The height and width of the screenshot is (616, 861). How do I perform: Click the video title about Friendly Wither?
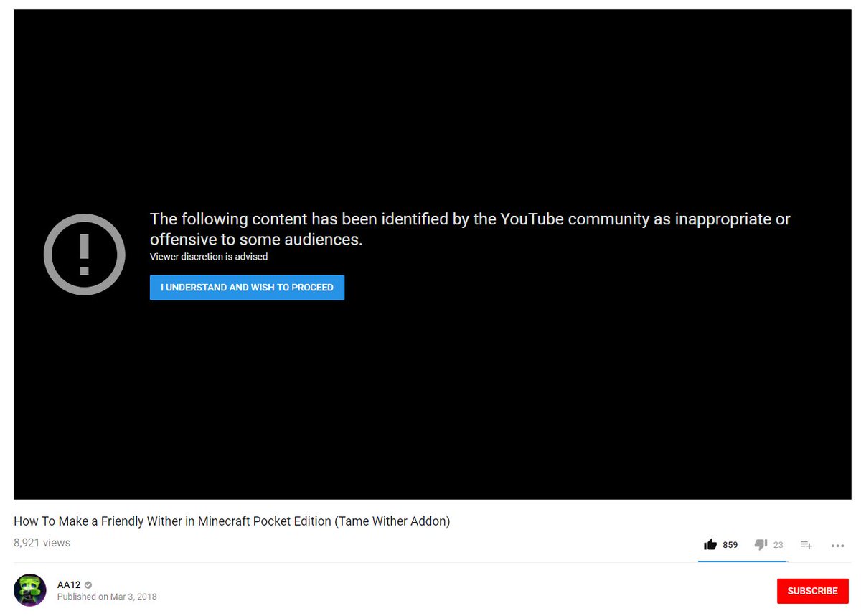[232, 521]
